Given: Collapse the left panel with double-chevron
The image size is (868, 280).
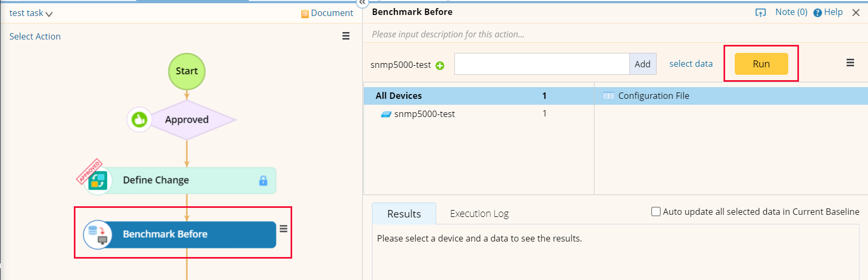Looking at the screenshot, I should tap(363, 3).
